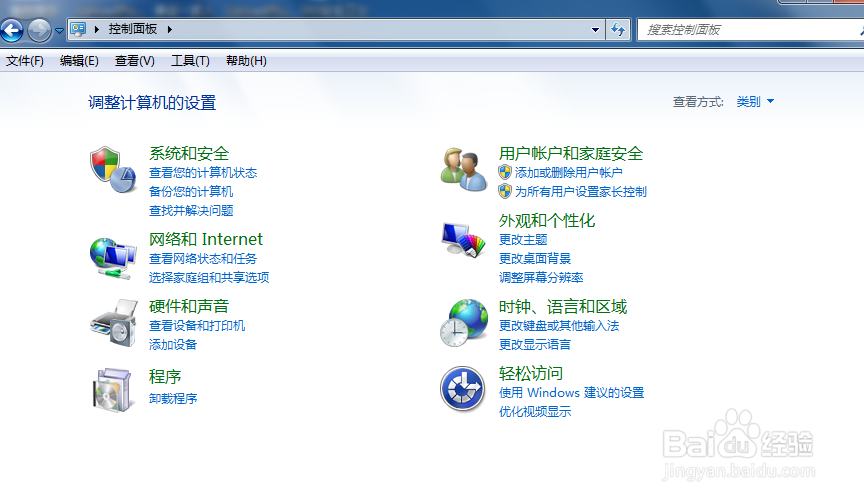864x501 pixels.
Task: Click 查看设备和打印机 link
Action: (x=197, y=326)
